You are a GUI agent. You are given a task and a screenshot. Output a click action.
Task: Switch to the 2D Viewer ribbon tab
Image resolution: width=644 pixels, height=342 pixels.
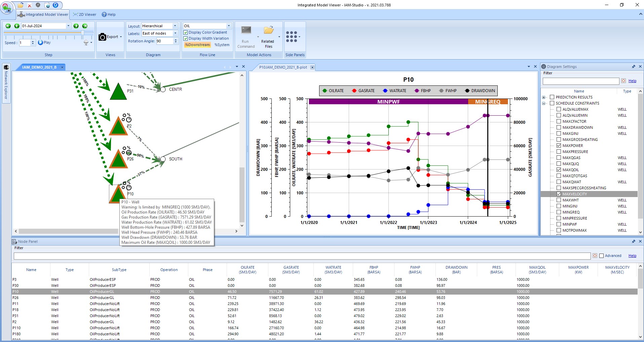(85, 14)
